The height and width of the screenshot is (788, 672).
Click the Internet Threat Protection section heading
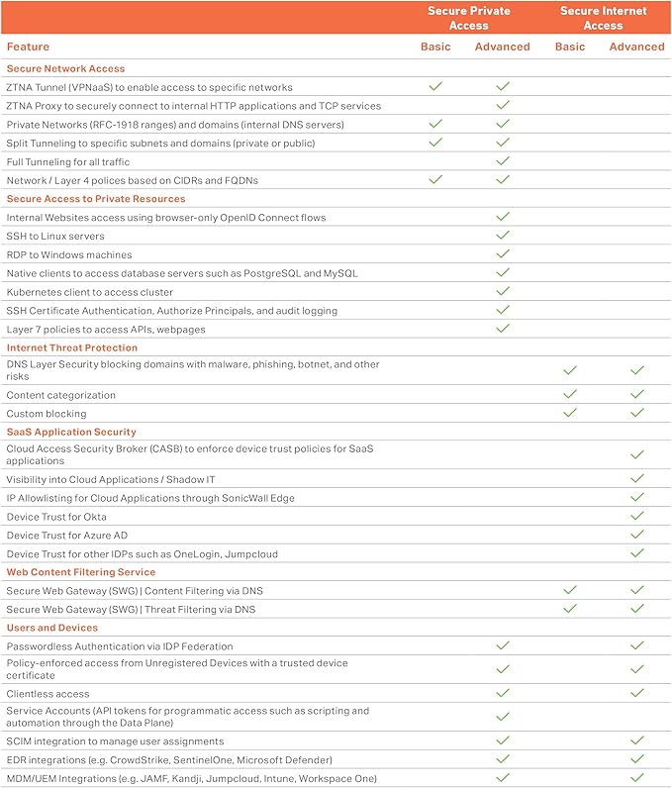pos(72,347)
